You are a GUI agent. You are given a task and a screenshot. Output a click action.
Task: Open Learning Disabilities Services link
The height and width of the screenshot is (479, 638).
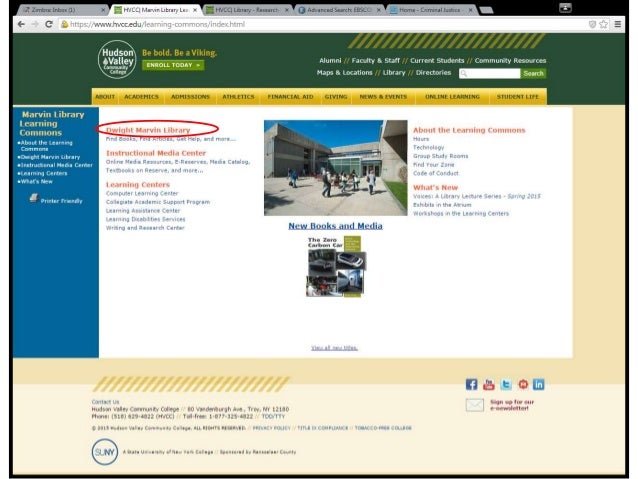pyautogui.click(x=145, y=219)
